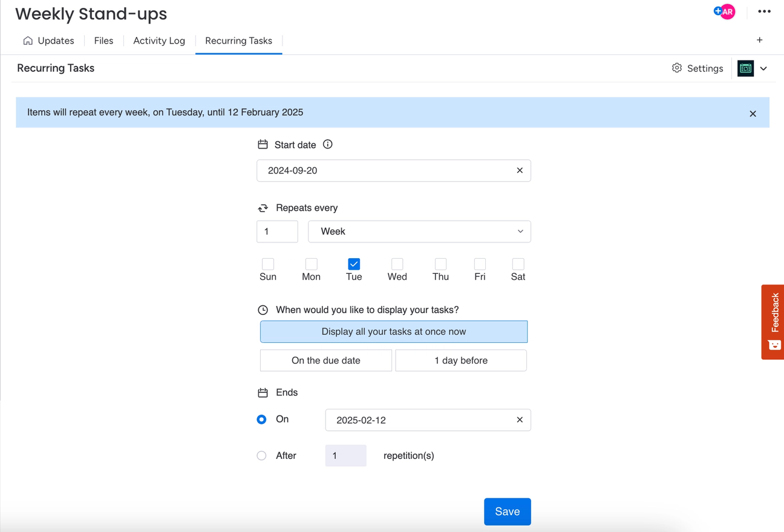Open the Files tab
Viewport: 784px width, 532px height.
[x=103, y=41]
